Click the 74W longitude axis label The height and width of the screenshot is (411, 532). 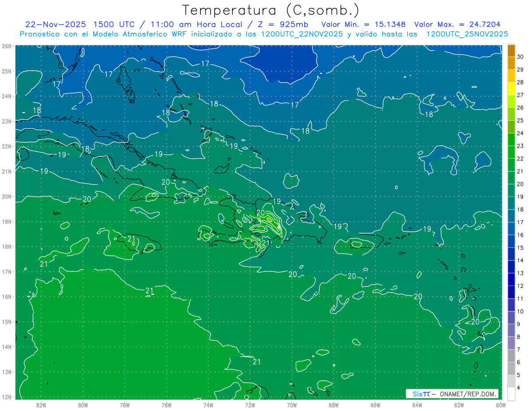click(208, 405)
